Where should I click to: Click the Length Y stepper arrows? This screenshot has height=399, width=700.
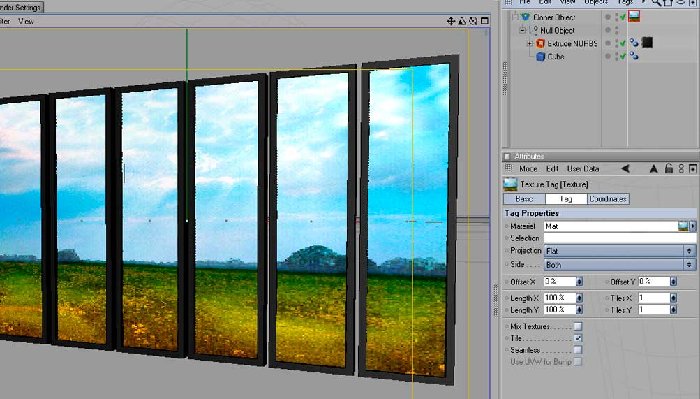tap(579, 309)
